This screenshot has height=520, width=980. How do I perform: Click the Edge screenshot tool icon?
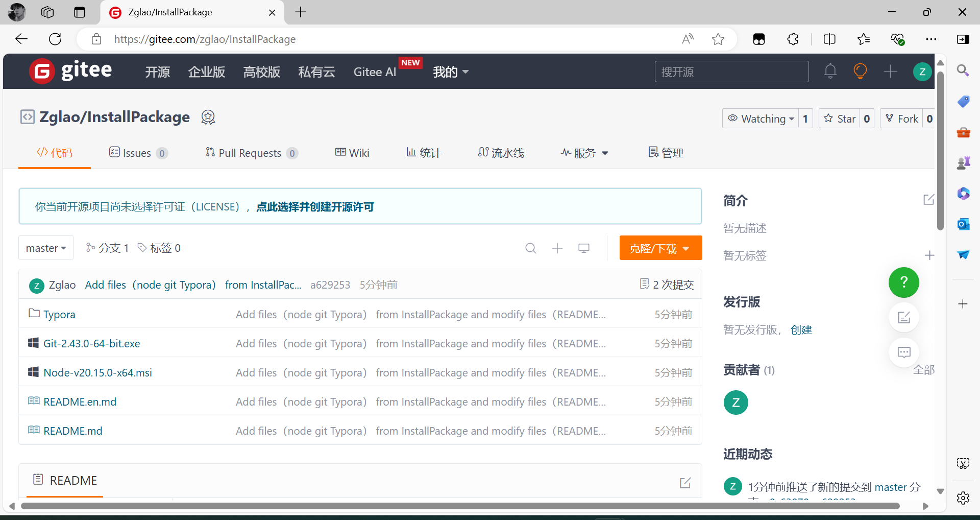(963, 463)
